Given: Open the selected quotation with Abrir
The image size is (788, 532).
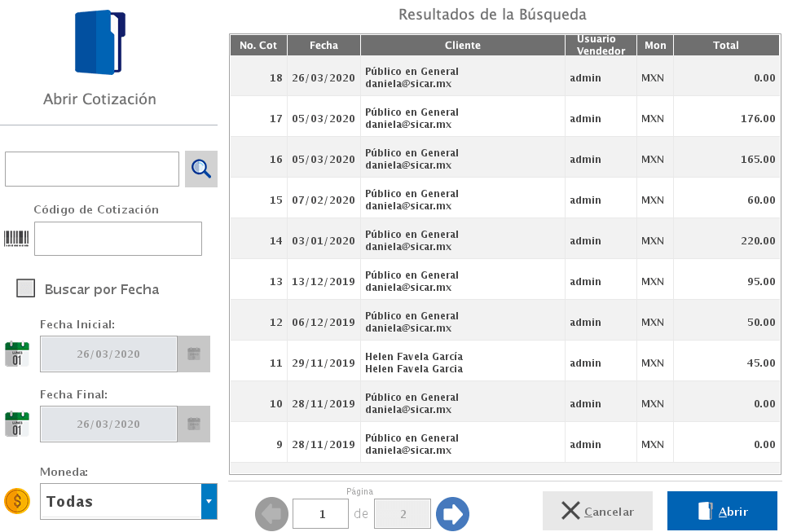Looking at the screenshot, I should pos(721,509).
